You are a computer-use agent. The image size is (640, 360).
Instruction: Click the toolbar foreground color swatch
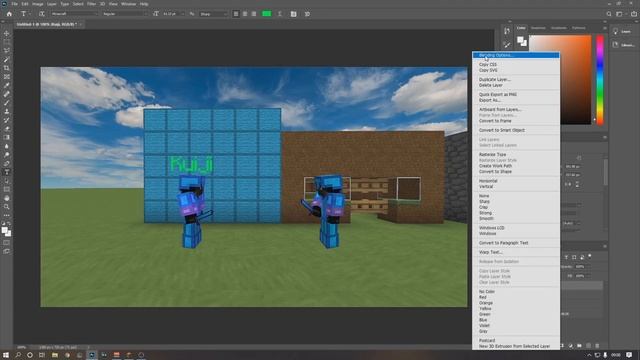click(x=5, y=231)
